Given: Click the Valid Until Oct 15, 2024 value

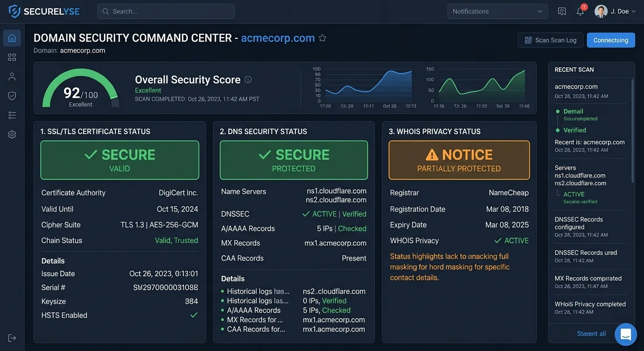Looking at the screenshot, I should pos(177,209).
